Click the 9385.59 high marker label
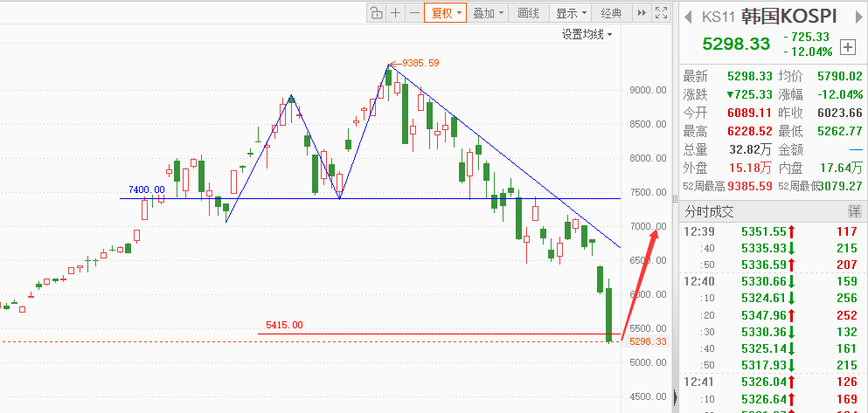 point(420,63)
